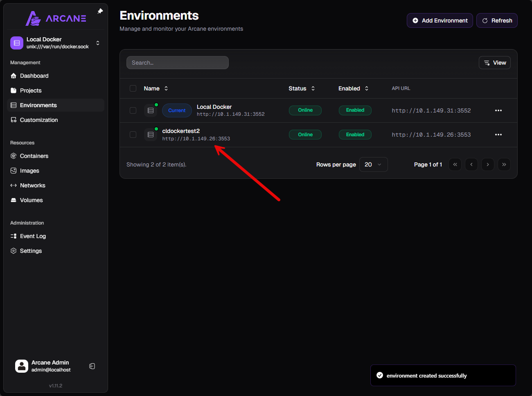Image resolution: width=532 pixels, height=396 pixels.
Task: Click the logout icon beside Arcane Admin
Action: [92, 366]
